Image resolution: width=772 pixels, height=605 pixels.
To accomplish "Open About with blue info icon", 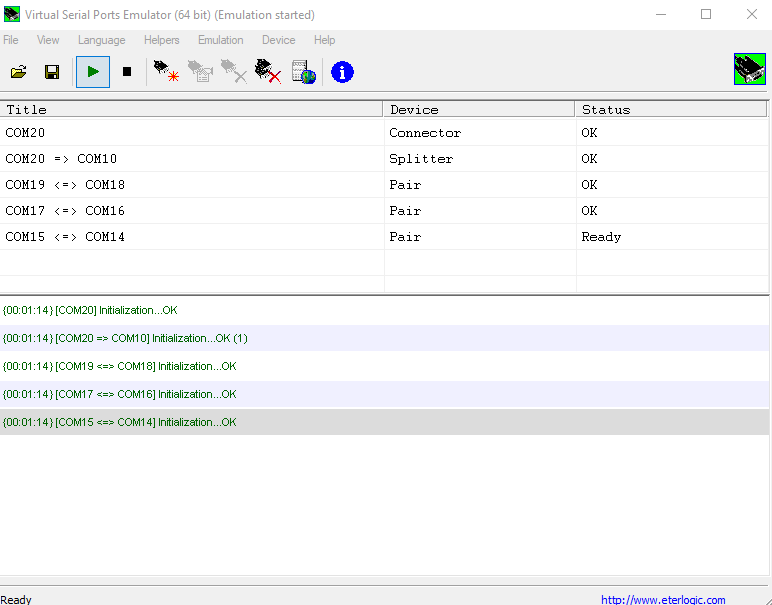I will click(x=342, y=72).
